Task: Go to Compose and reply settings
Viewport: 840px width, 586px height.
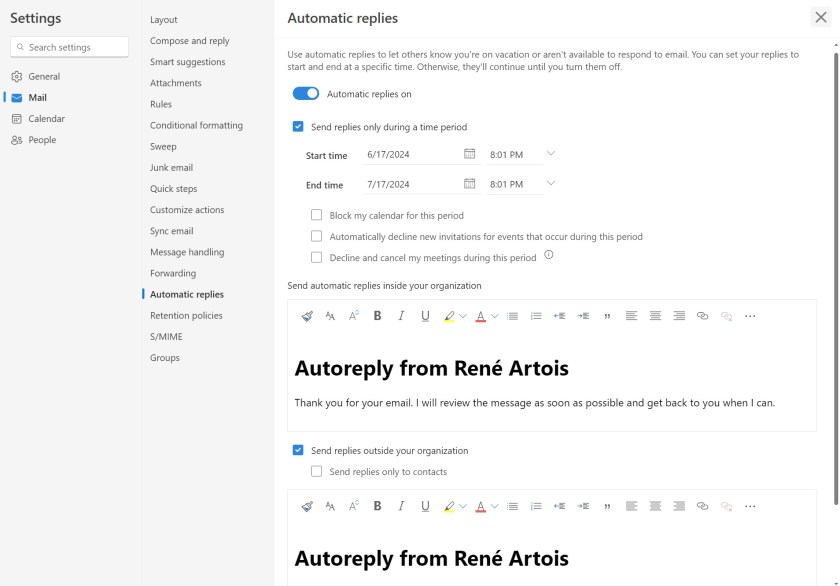Action: [x=190, y=41]
